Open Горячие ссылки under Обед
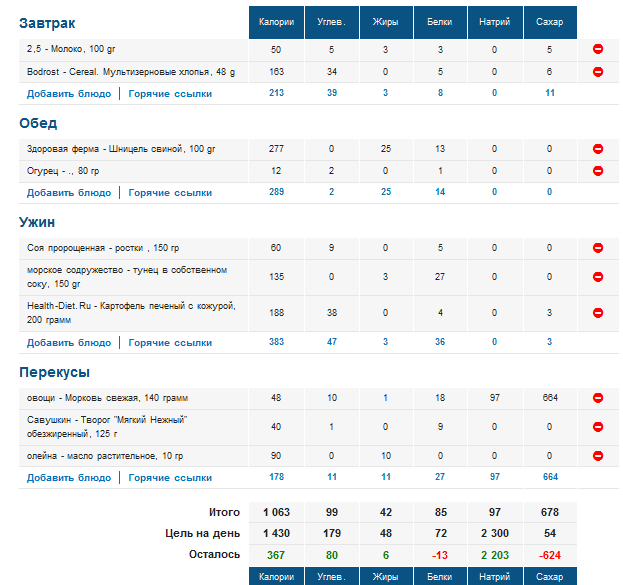Viewport: 623px width, 585px height. [170, 193]
